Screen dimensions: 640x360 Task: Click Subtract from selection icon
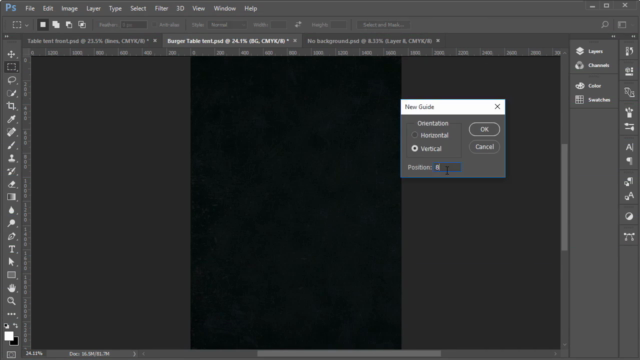click(69, 25)
